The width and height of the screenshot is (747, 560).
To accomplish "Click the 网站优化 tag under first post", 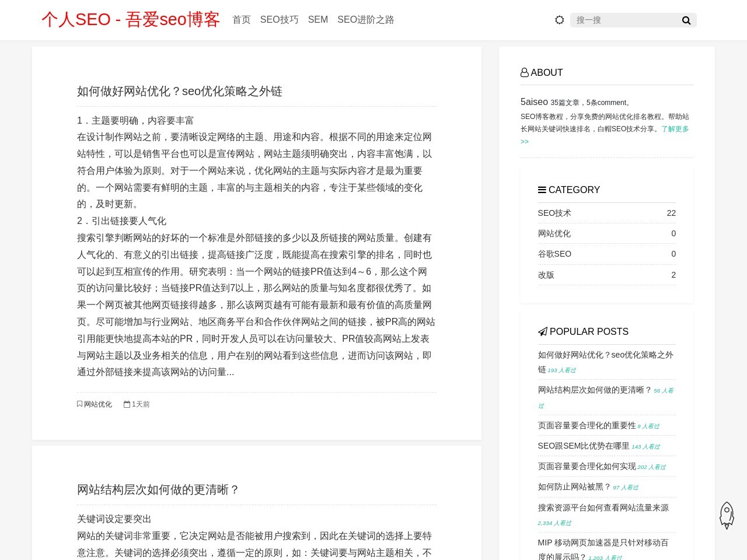I will coord(98,404).
